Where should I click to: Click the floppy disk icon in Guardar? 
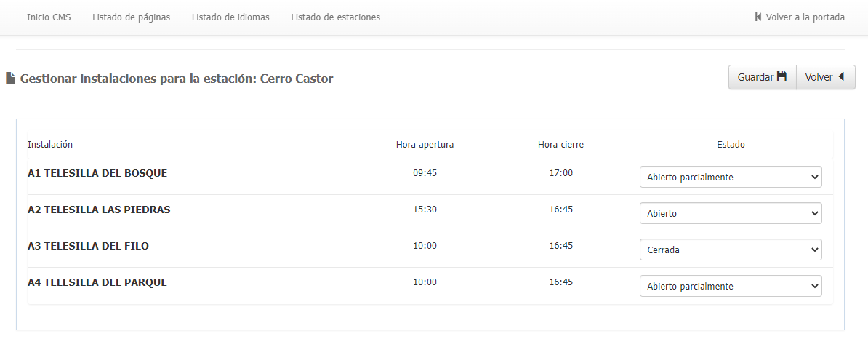click(x=781, y=76)
